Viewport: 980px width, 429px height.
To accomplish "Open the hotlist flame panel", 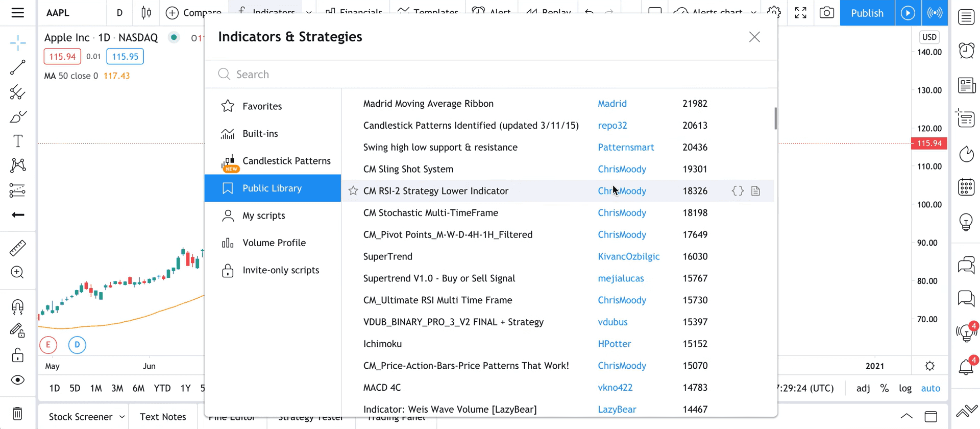I will tap(966, 154).
